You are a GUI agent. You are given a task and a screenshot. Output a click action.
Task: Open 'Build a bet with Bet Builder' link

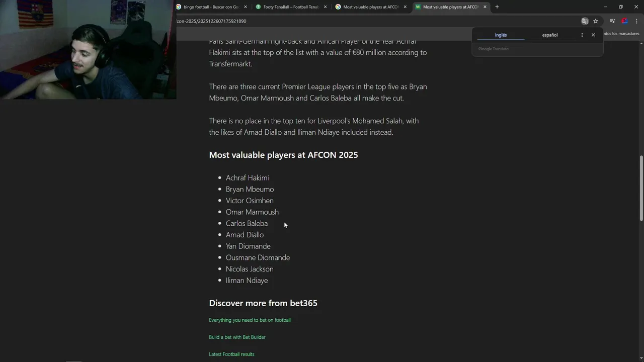coord(237,337)
